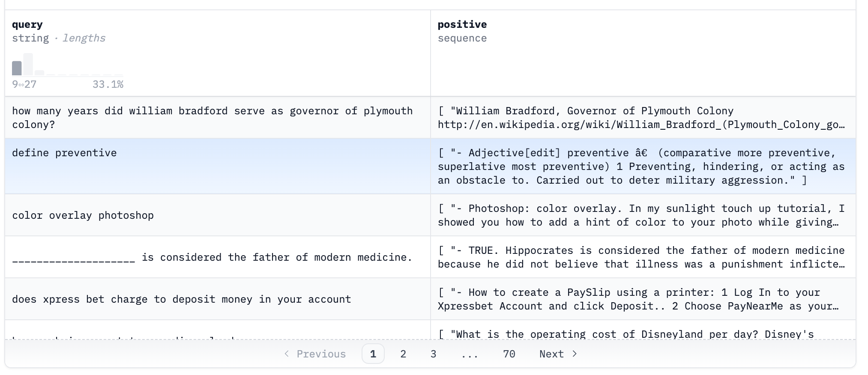
Task: Select the 'color overlay photoshop' query cell
Action: click(x=83, y=215)
